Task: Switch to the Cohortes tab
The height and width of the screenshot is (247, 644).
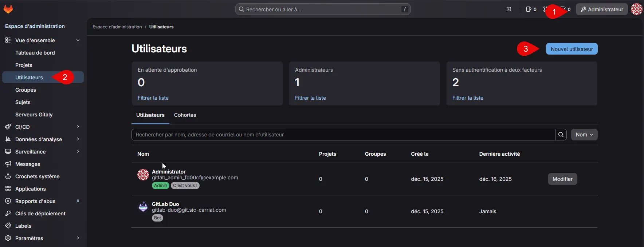Action: pyautogui.click(x=185, y=115)
